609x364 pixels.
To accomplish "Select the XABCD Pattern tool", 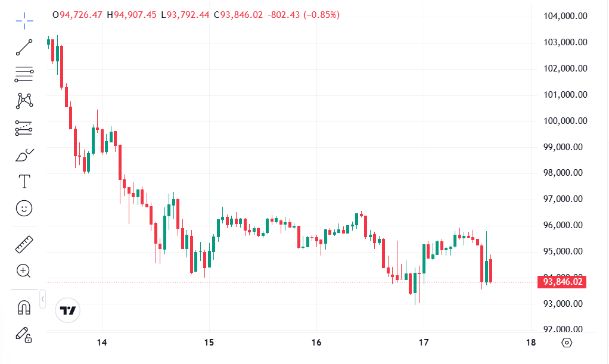I will 24,101.
